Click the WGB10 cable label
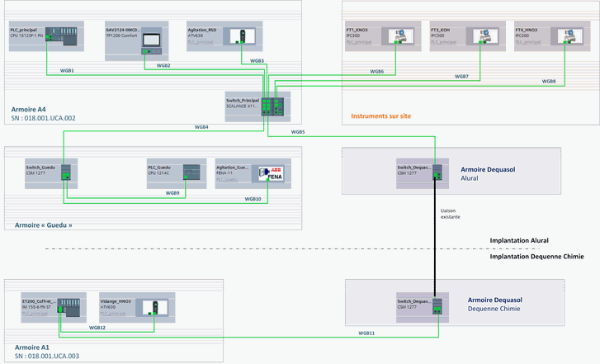 coord(253,199)
